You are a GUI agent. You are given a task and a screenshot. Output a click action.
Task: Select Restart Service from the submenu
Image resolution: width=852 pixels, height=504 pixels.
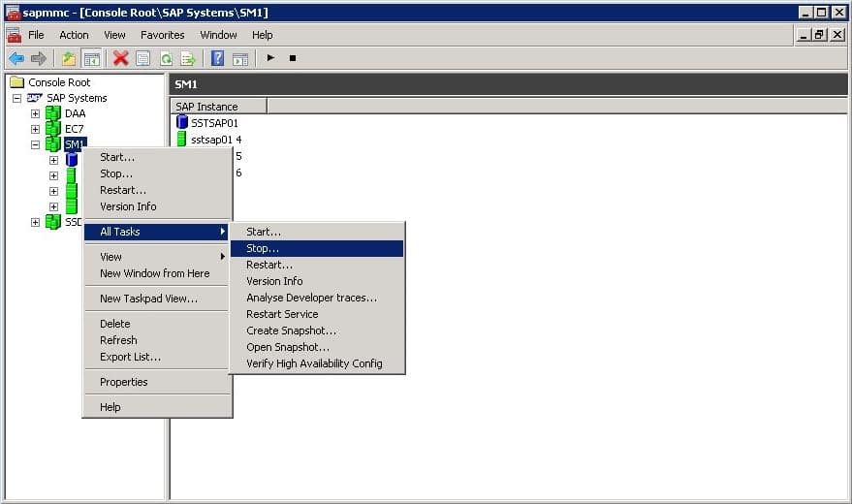pos(282,314)
